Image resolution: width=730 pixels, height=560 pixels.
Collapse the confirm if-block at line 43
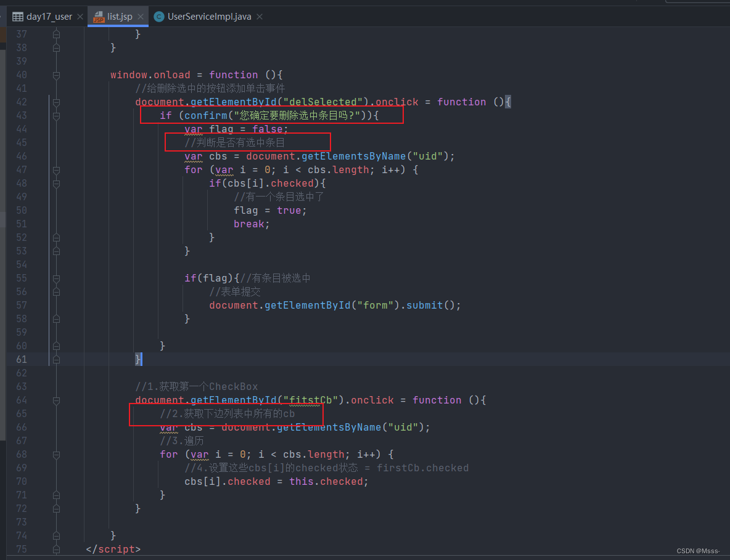pyautogui.click(x=56, y=115)
